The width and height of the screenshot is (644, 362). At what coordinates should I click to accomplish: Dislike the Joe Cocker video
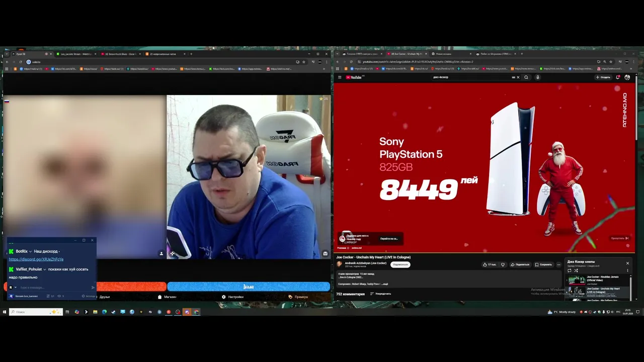click(503, 264)
